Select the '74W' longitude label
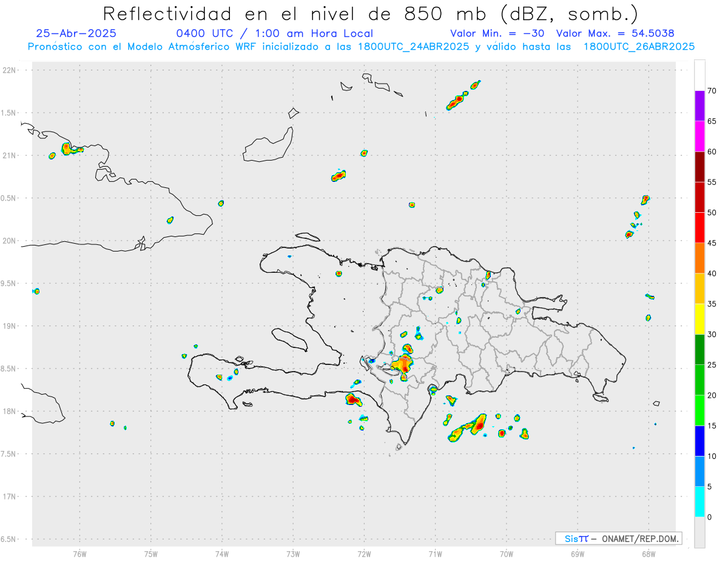The height and width of the screenshot is (562, 728). [222, 554]
